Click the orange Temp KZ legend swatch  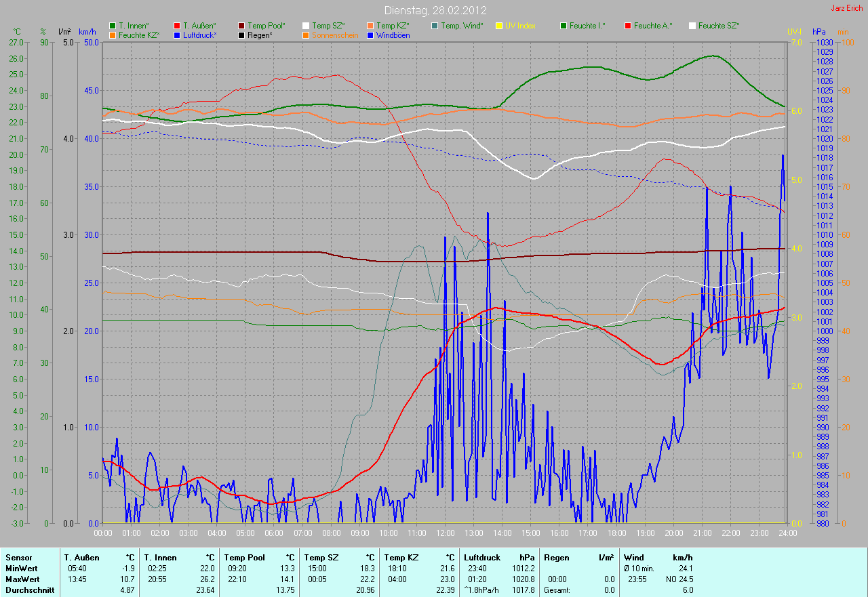click(370, 26)
